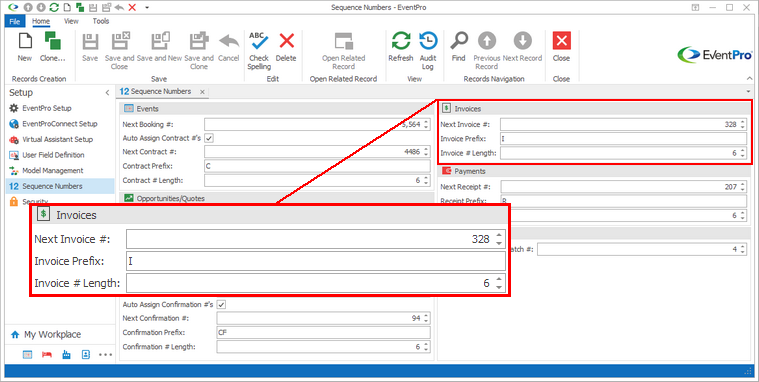Go to Next Record in ribbon
The width and height of the screenshot is (759, 382).
pos(522,46)
